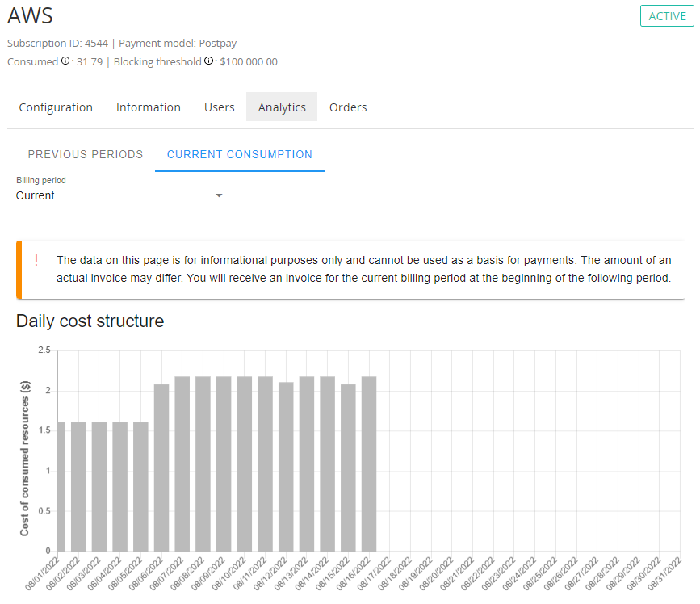Click the bar for 08/08/2022
The image size is (700, 604).
click(203, 464)
